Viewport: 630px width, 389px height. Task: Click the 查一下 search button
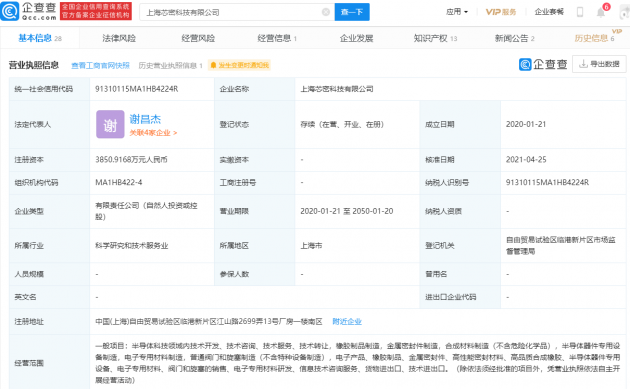coord(352,12)
